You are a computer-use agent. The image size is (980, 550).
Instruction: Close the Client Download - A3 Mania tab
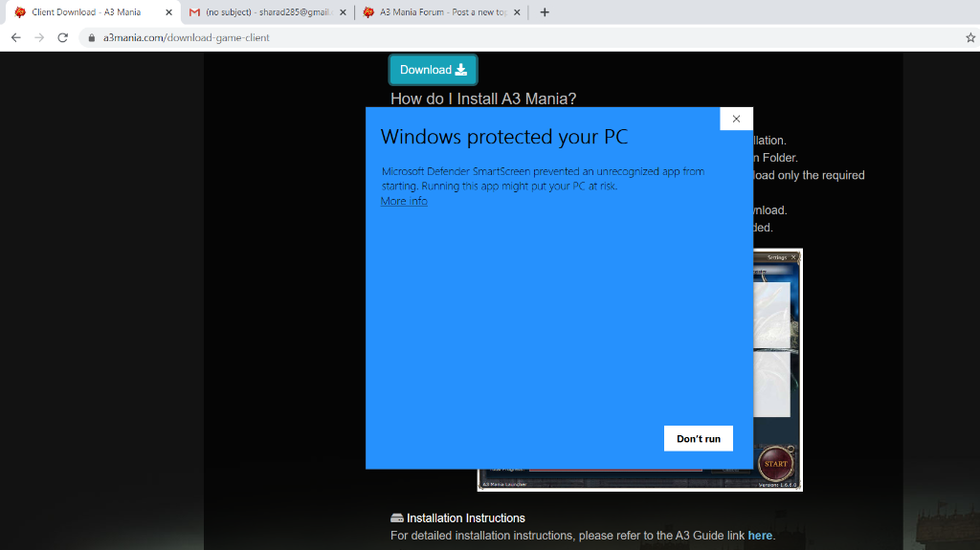click(x=169, y=12)
